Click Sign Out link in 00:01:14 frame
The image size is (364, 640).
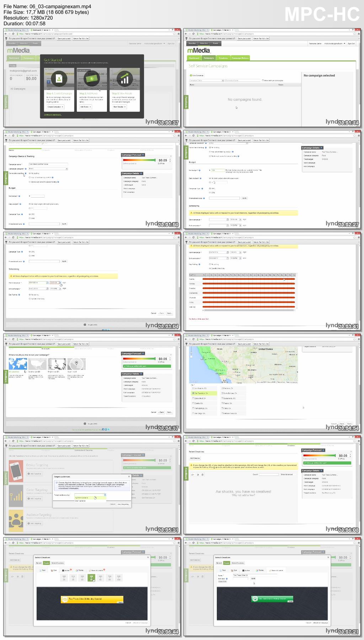(x=351, y=43)
